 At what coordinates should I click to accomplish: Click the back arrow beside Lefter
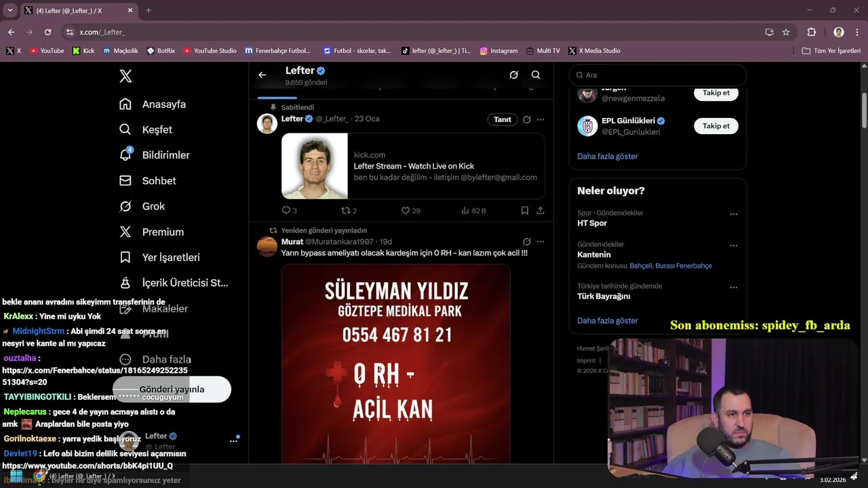point(262,75)
